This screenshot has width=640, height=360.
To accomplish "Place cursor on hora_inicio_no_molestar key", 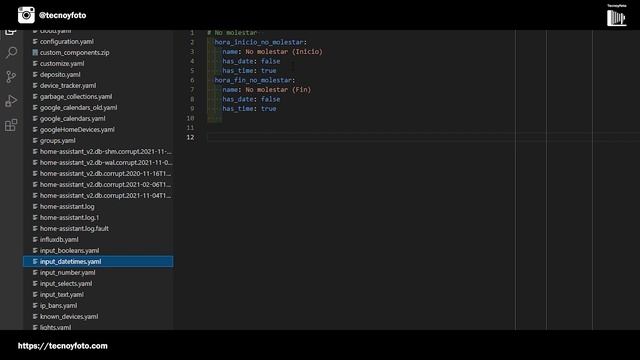I will [x=259, y=42].
